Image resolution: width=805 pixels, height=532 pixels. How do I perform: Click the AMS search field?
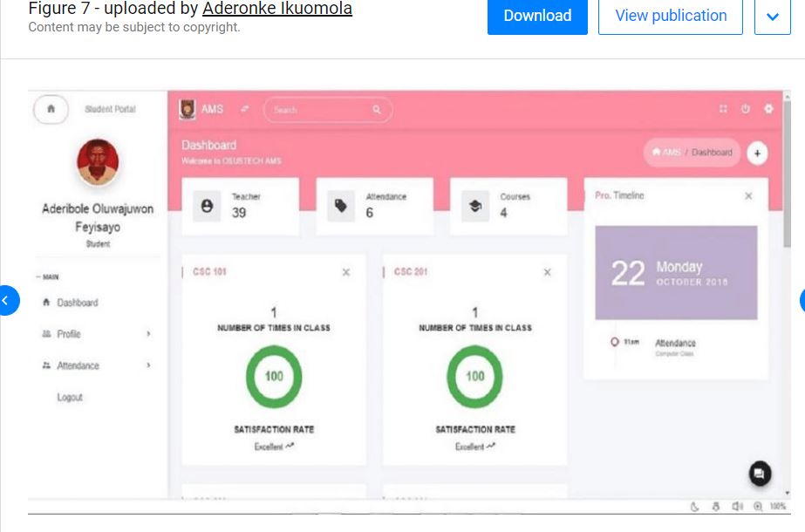(x=323, y=110)
